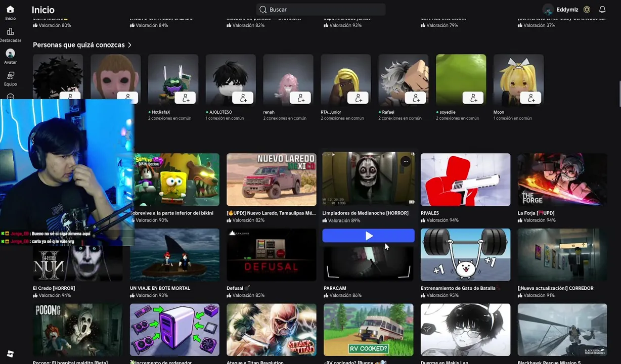This screenshot has width=621, height=364.
Task: Open the Avatar sidebar icon
Action: [x=10, y=54]
